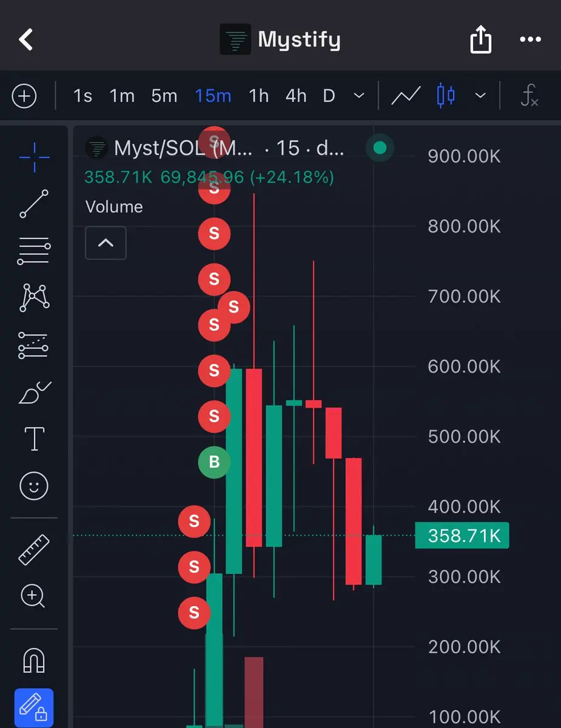Switch to 1h timeframe

[x=259, y=96]
